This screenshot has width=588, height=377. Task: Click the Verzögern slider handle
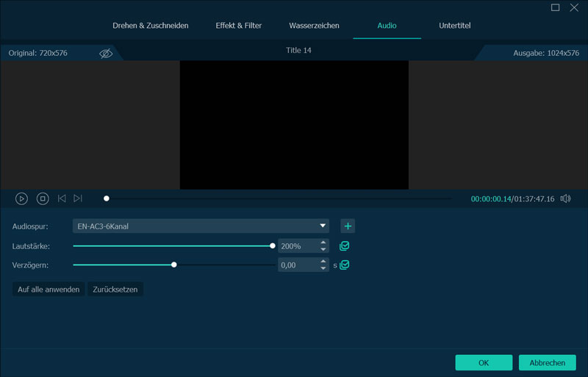[x=174, y=265]
